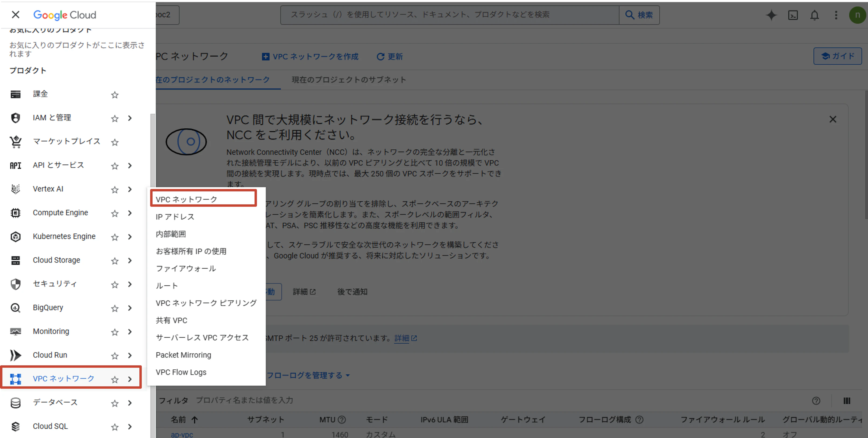The image size is (868, 438).
Task: Open the ガイド button
Action: [x=837, y=56]
